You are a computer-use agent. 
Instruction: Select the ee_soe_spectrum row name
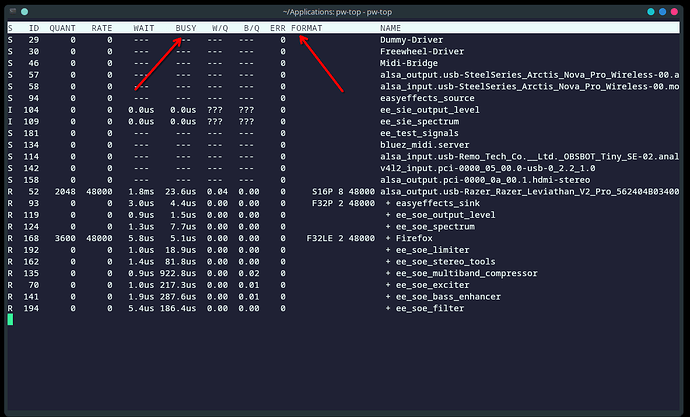[x=435, y=227]
